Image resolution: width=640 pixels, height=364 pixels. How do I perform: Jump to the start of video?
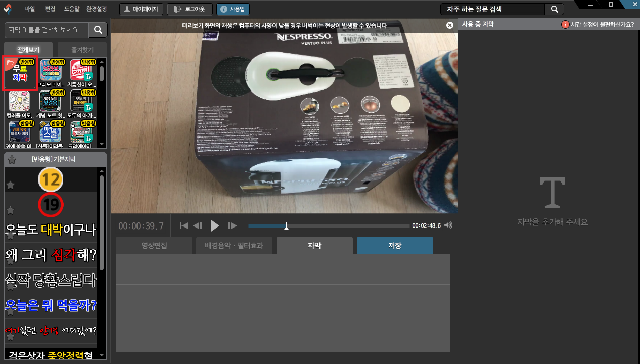click(184, 225)
